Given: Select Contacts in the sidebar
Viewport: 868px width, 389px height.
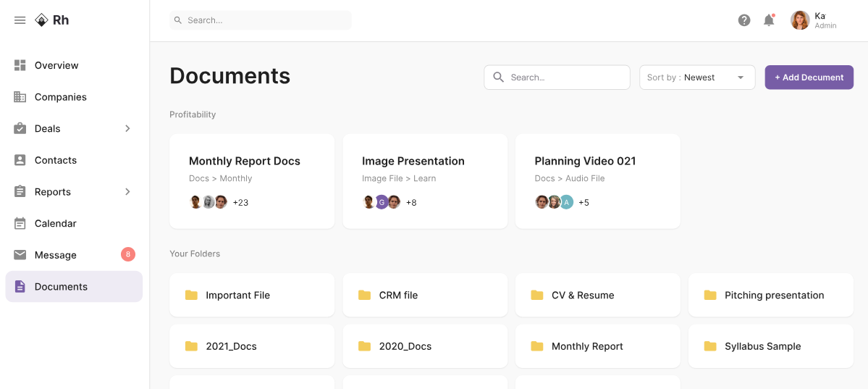Looking at the screenshot, I should click(x=55, y=160).
